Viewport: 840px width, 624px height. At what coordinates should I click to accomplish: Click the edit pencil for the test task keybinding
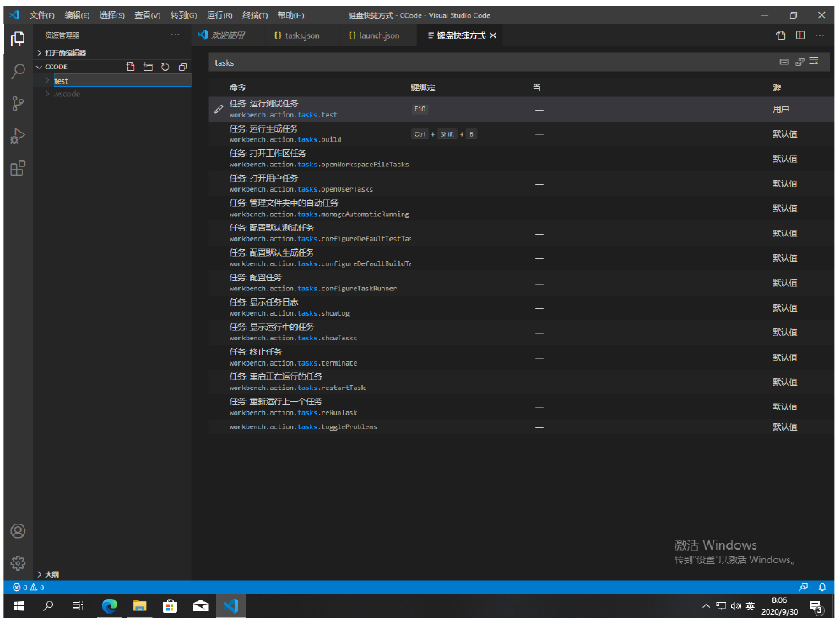point(219,109)
